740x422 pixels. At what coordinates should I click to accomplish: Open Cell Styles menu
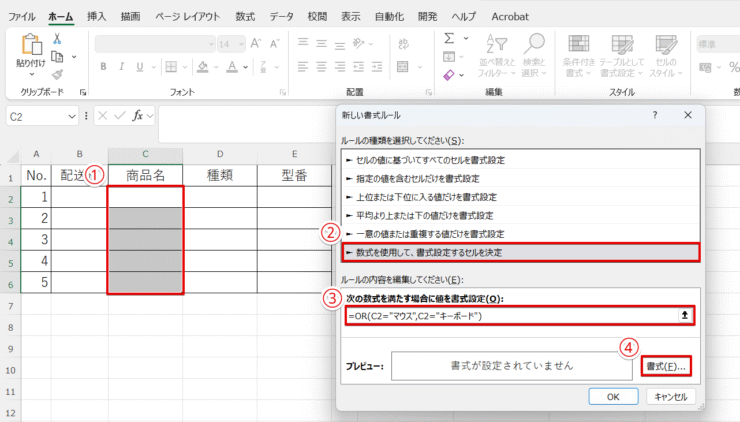point(666,56)
